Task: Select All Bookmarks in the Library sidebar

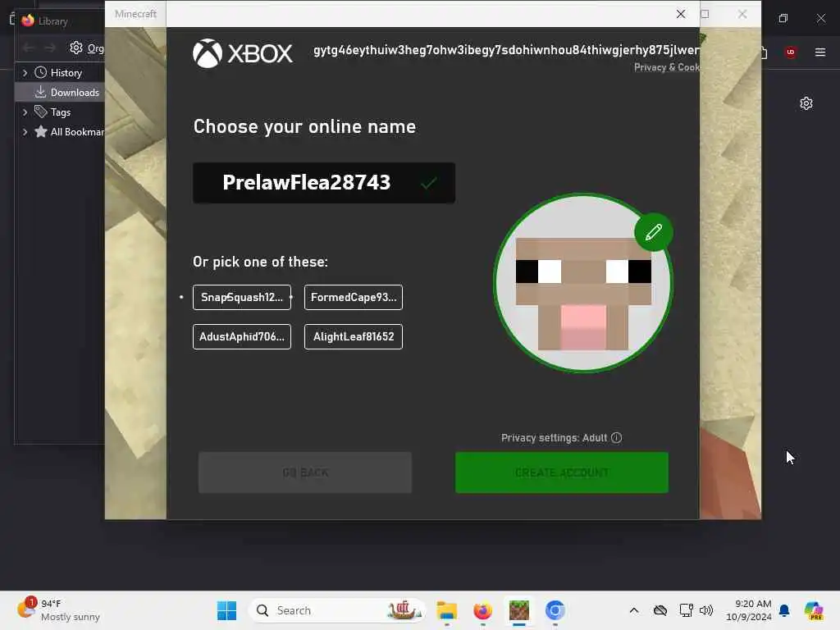Action: (60, 132)
